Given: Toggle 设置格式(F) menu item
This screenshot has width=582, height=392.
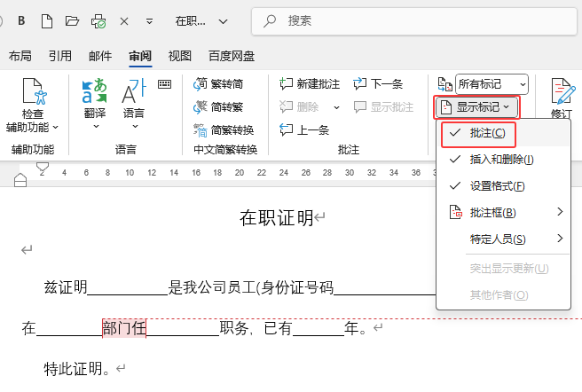Looking at the screenshot, I should point(503,186).
